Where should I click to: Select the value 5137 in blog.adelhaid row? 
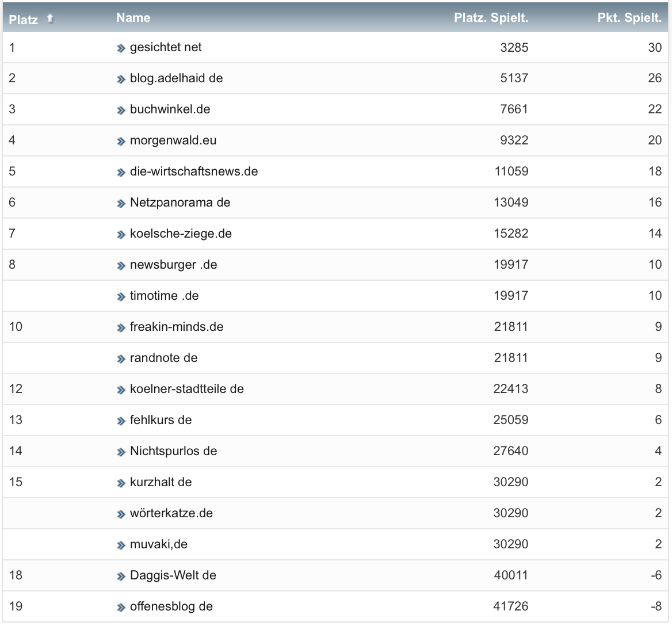click(514, 78)
